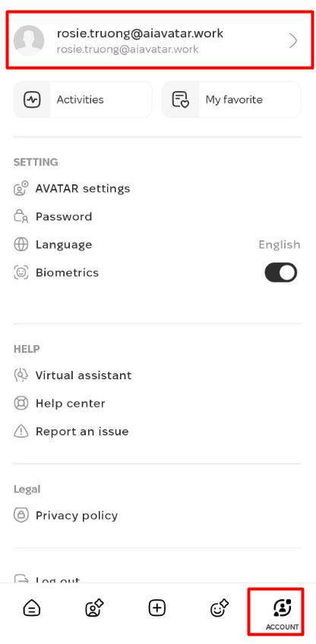
Task: Change the English language value
Action: [280, 245]
